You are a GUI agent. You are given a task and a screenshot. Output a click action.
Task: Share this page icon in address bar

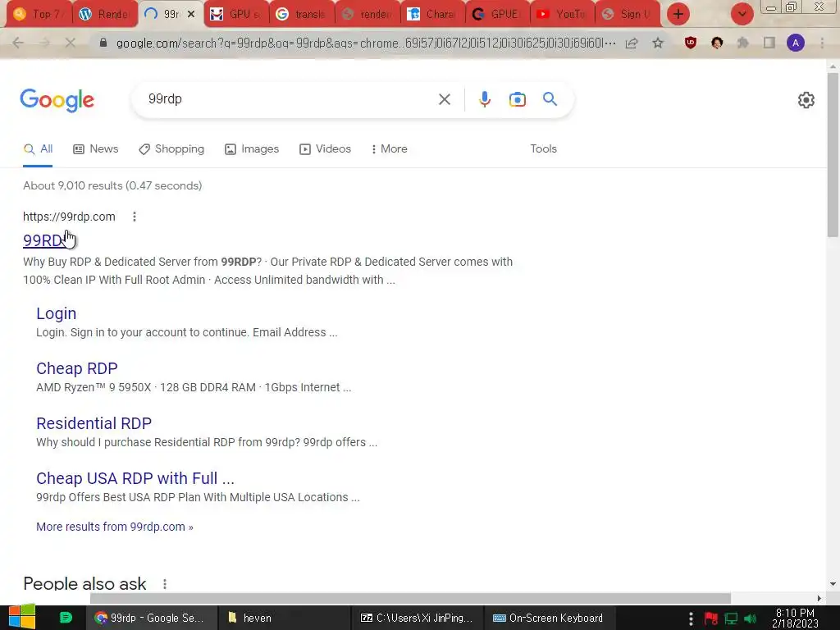(x=632, y=43)
